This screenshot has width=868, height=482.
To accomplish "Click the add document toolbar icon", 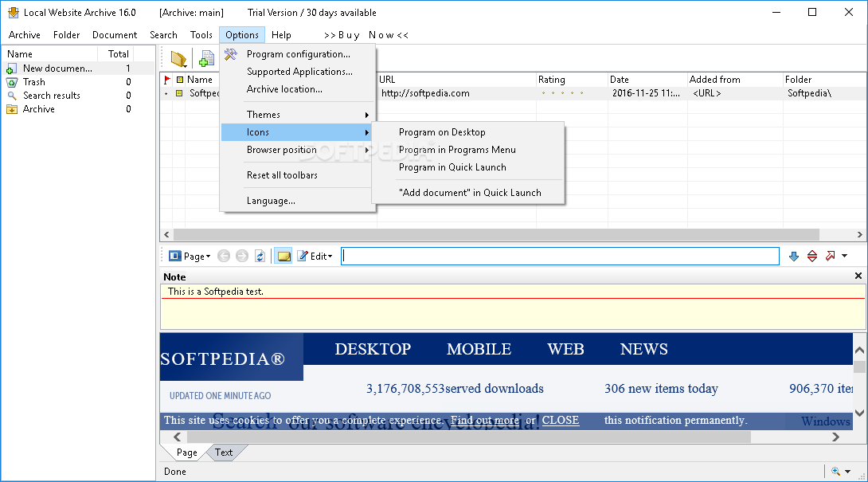I will pyautogui.click(x=207, y=58).
